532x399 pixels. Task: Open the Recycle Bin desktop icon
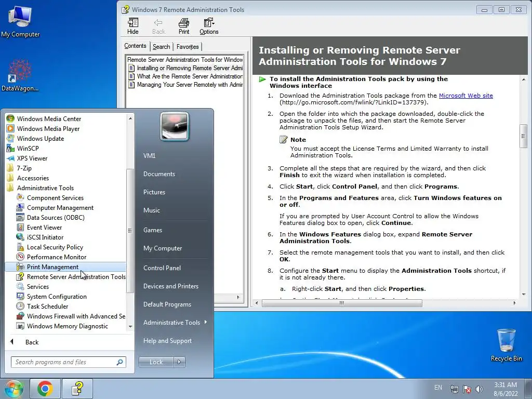pos(506,345)
